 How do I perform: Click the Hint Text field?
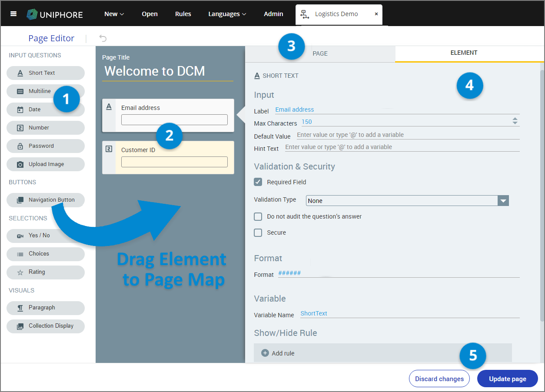tap(402, 147)
